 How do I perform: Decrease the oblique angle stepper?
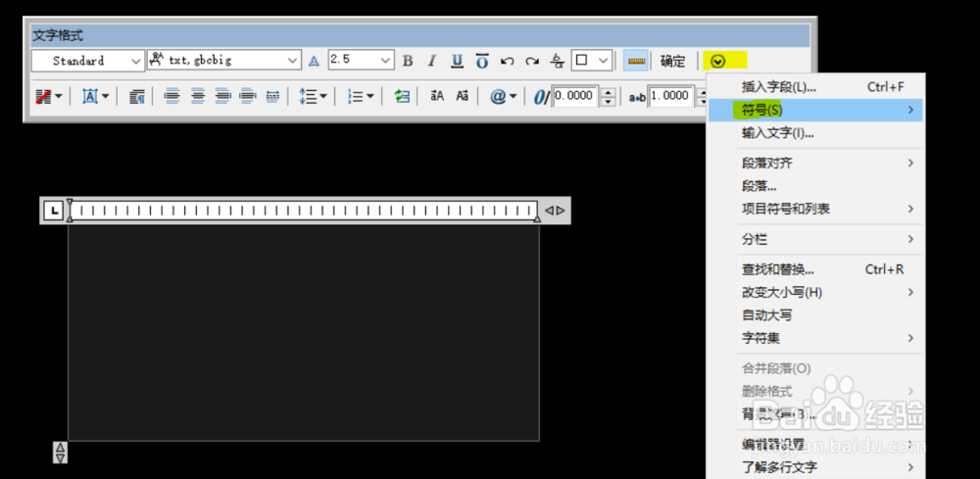pyautogui.click(x=609, y=102)
